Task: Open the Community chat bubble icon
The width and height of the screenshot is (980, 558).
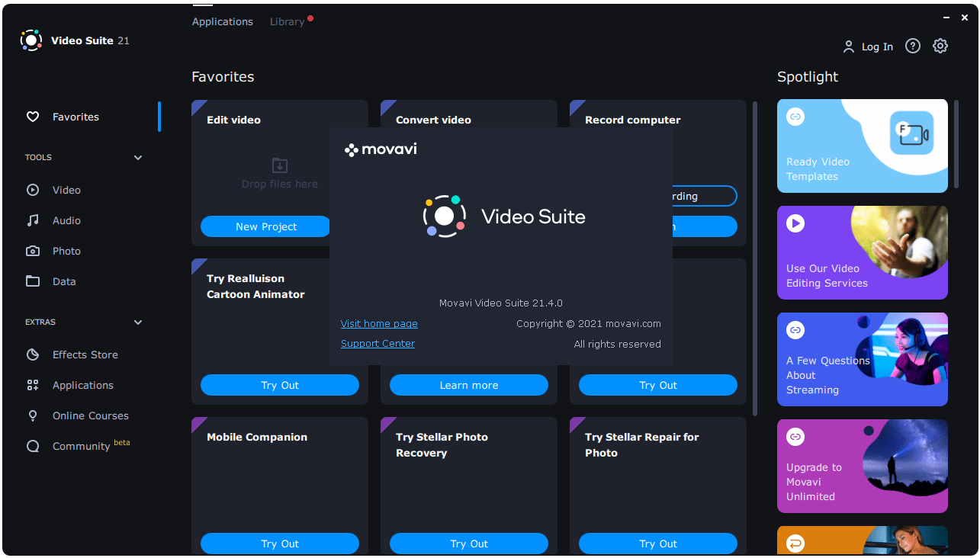Action: tap(33, 446)
